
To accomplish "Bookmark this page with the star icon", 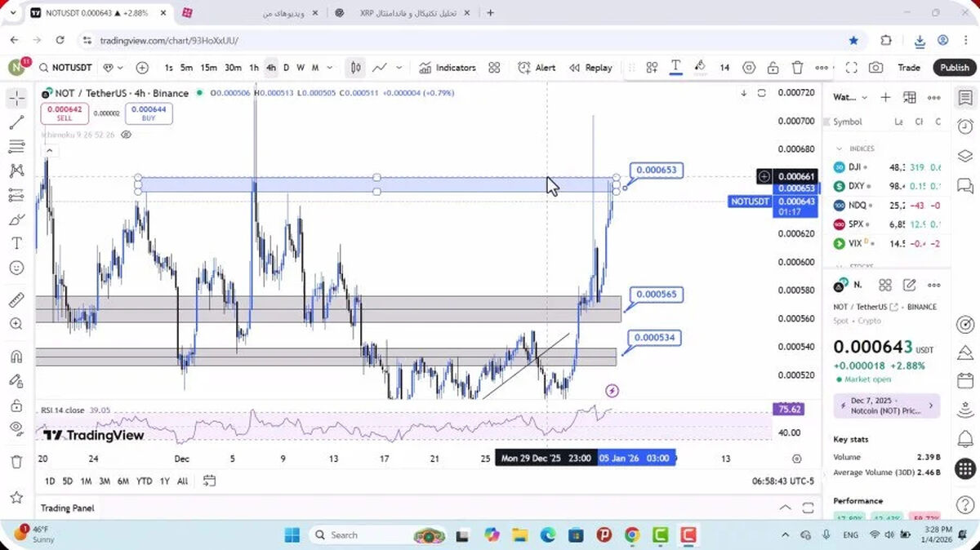I will coord(853,40).
